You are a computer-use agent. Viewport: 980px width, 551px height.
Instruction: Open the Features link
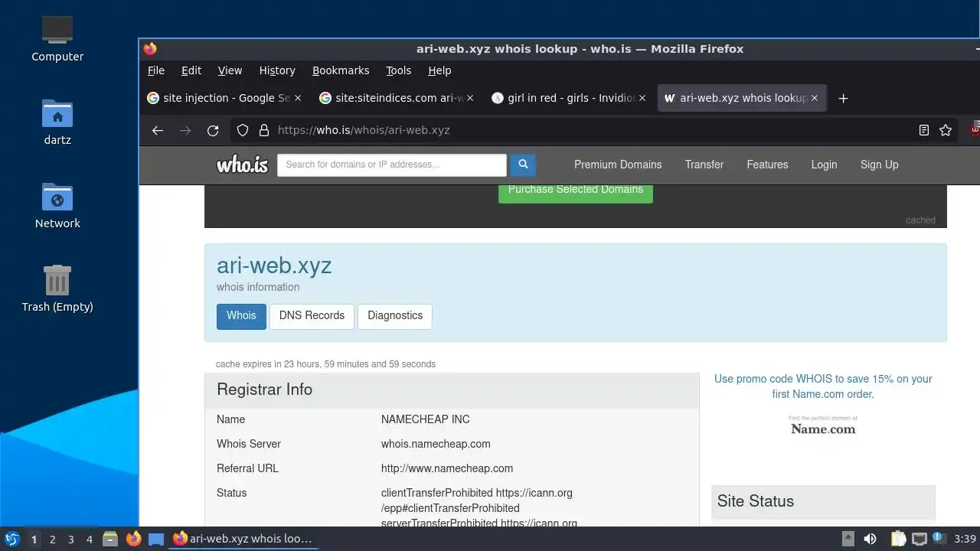point(767,165)
